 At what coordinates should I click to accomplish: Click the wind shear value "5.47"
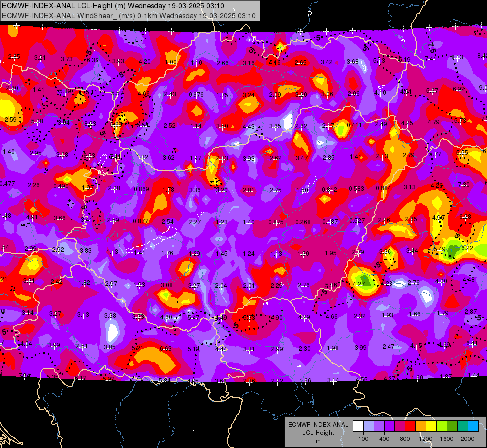193,317
